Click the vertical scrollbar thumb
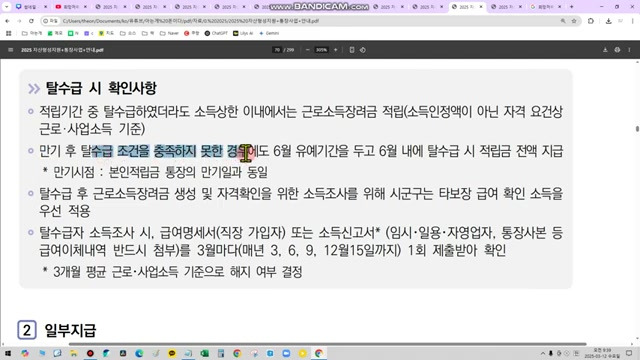Screen dimensions: 640x360 pos(637,129)
